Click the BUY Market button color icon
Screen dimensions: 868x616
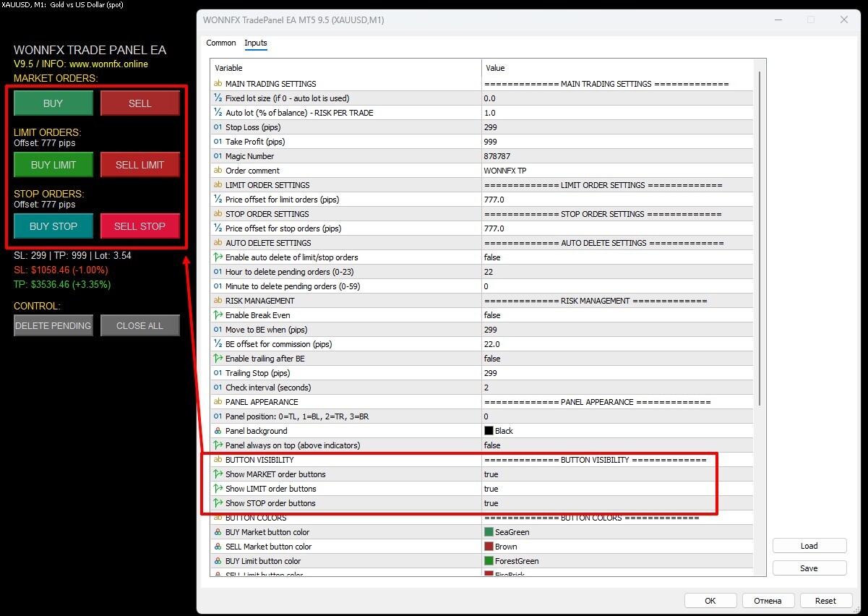pyautogui.click(x=218, y=532)
